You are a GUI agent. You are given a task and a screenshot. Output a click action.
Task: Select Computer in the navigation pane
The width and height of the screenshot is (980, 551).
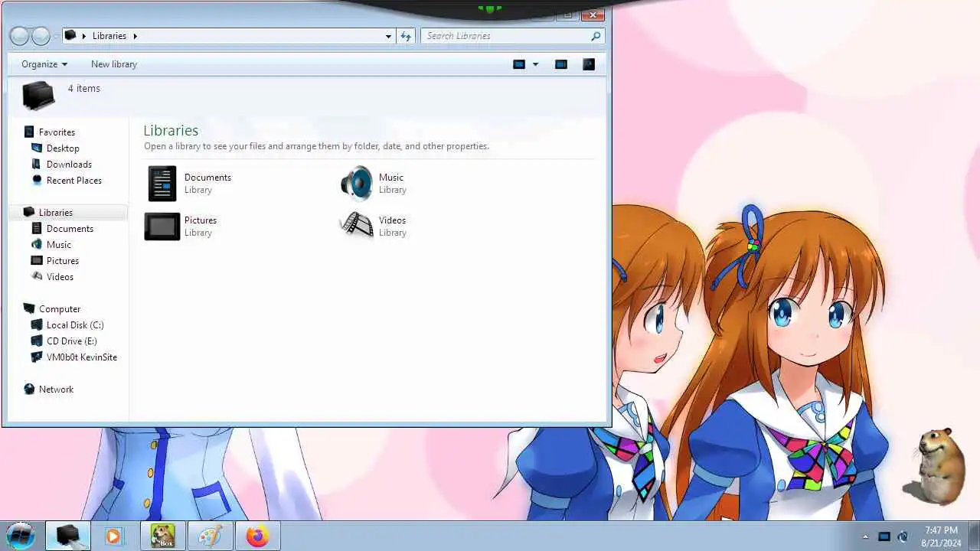60,309
